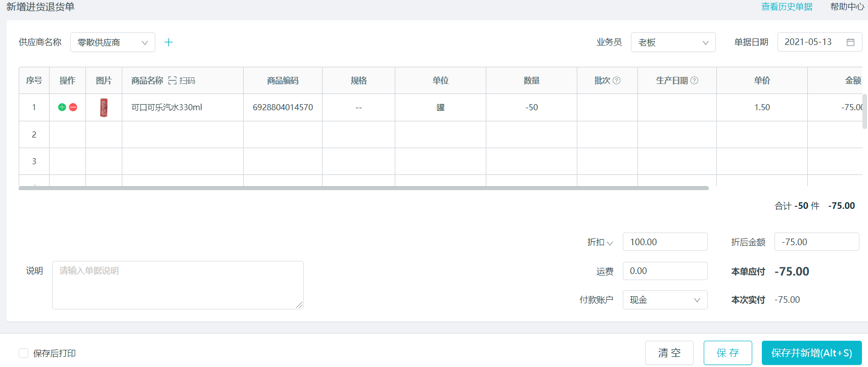Screen dimensions: 868x367
Task: Open calendar icon in 单据日期 field
Action: pyautogui.click(x=850, y=42)
